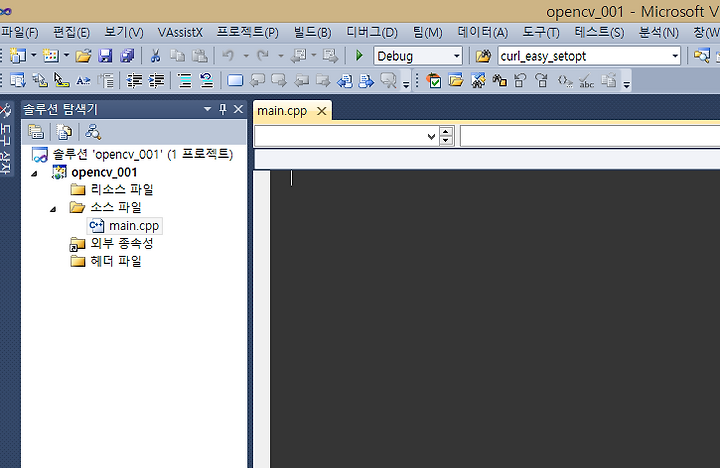Select the 외부 종속성 folder
This screenshot has height=468, width=720.
pyautogui.click(x=122, y=243)
